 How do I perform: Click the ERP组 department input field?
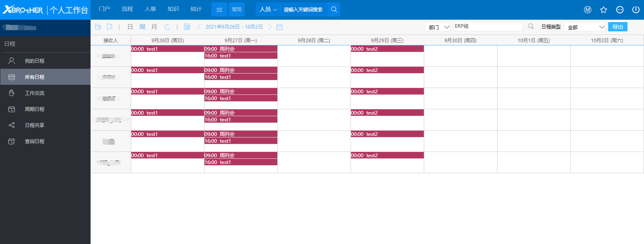(488, 27)
